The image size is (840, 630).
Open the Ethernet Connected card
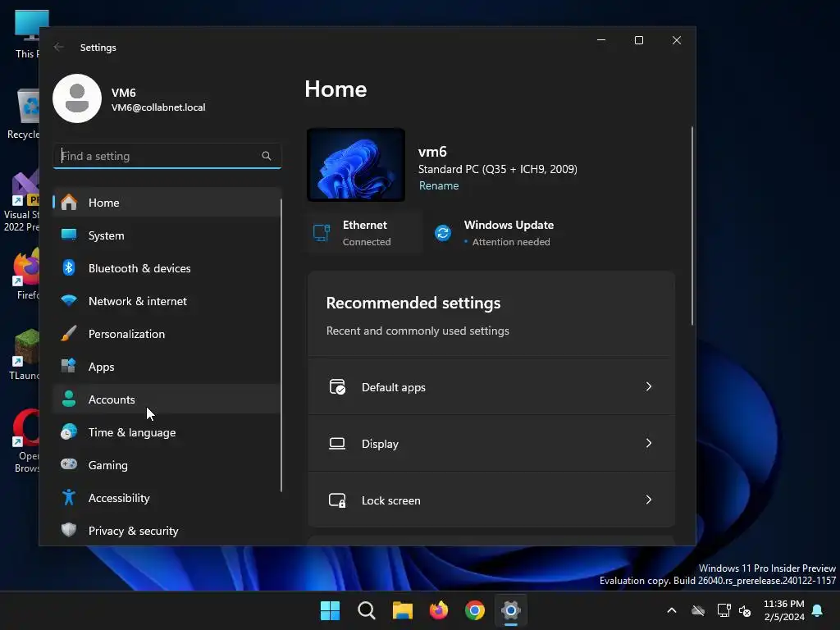363,232
